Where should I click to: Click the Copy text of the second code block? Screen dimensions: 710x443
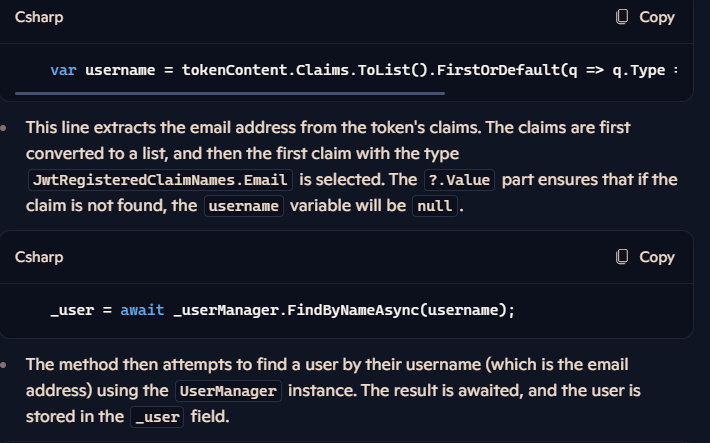(657, 257)
